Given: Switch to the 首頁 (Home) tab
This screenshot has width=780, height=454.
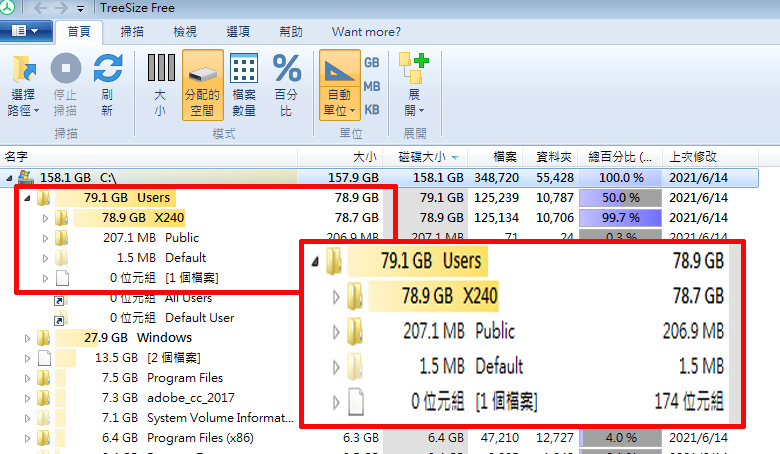Looking at the screenshot, I should click(79, 32).
